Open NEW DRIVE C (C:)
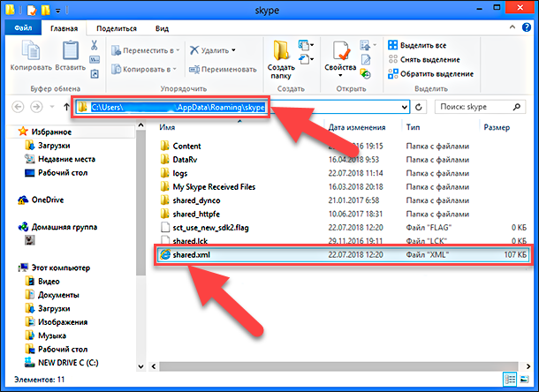This screenshot has height=392, width=539. click(62, 363)
